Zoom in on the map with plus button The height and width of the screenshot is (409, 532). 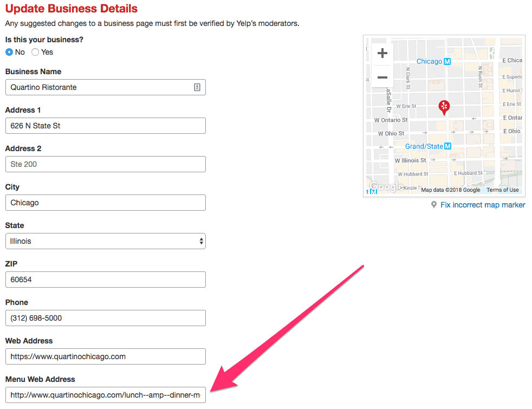click(382, 53)
